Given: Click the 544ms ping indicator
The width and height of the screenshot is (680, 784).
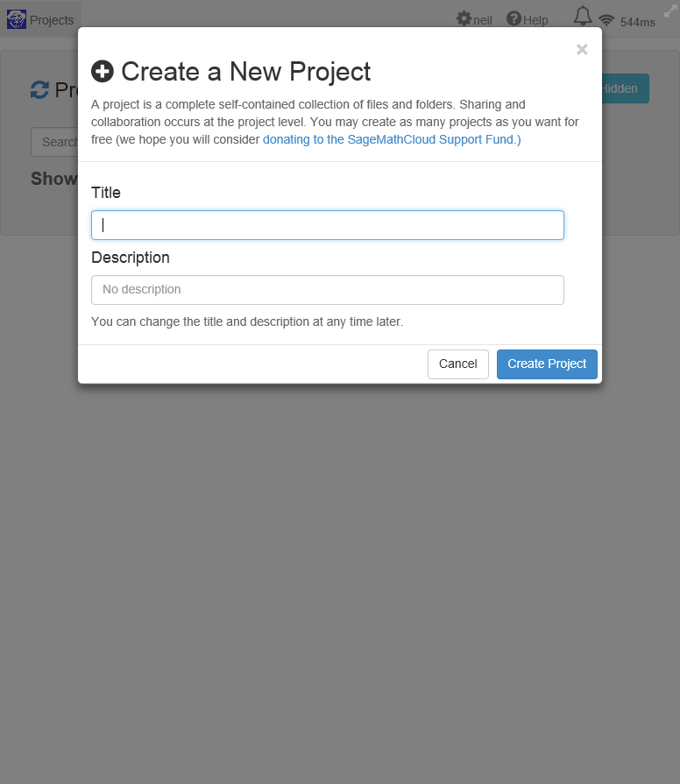Looking at the screenshot, I should pyautogui.click(x=637, y=22).
